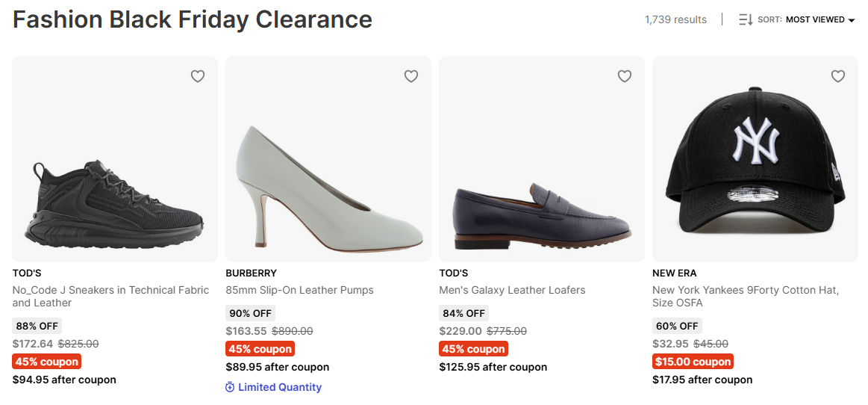The width and height of the screenshot is (868, 405).
Task: Click the Limited Quantity label
Action: (280, 387)
